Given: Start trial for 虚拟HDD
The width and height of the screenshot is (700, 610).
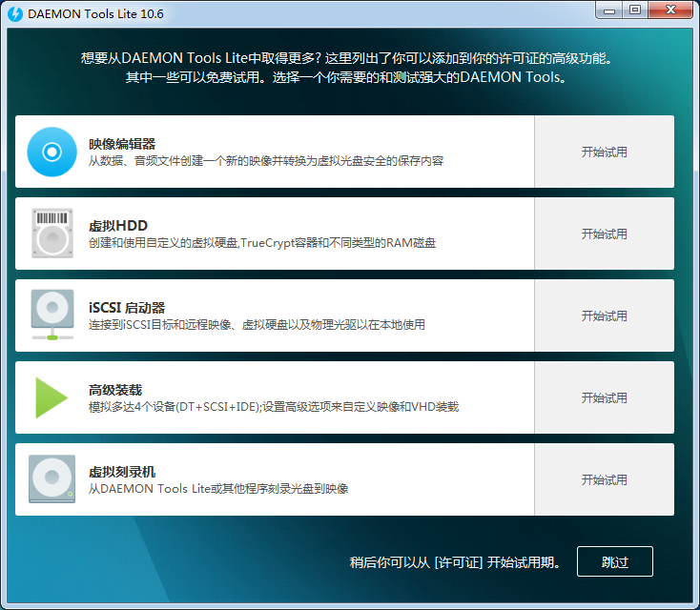Looking at the screenshot, I should [604, 234].
